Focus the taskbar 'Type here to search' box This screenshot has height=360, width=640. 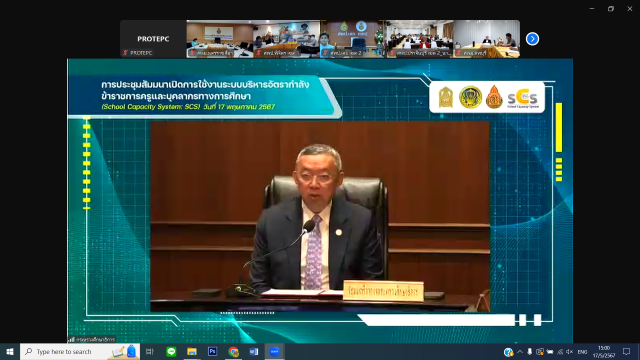click(x=80, y=351)
